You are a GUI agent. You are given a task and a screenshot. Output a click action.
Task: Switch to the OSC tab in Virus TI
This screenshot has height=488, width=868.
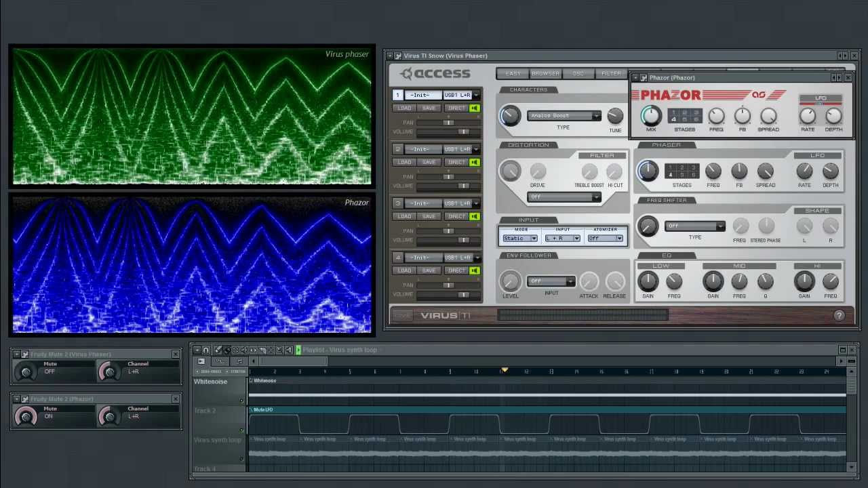coord(578,73)
